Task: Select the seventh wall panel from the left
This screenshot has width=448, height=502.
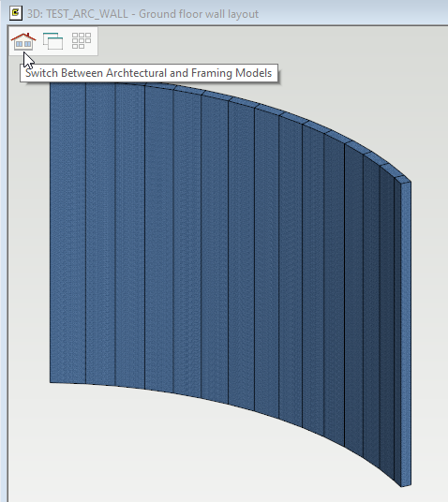Action: click(x=241, y=255)
